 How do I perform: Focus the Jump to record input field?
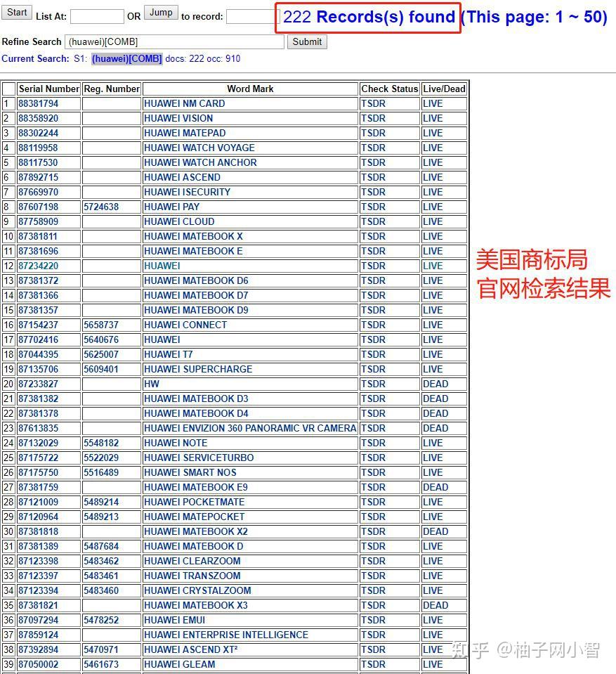pos(253,17)
